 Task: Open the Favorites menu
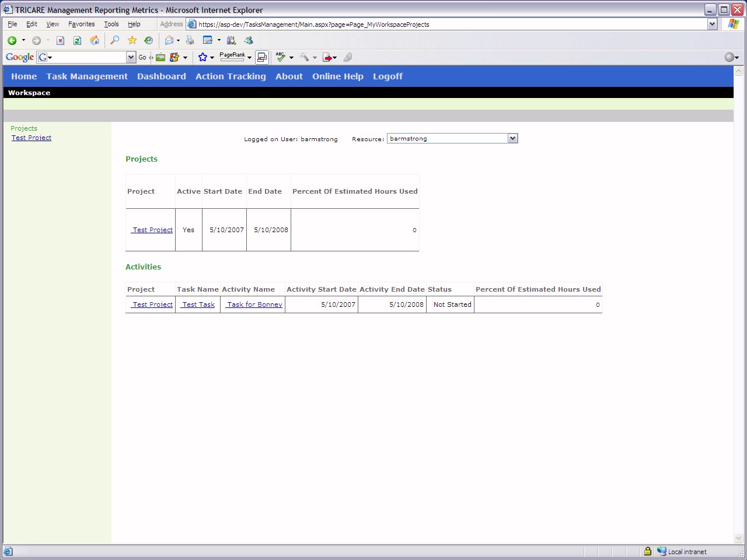pyautogui.click(x=81, y=24)
